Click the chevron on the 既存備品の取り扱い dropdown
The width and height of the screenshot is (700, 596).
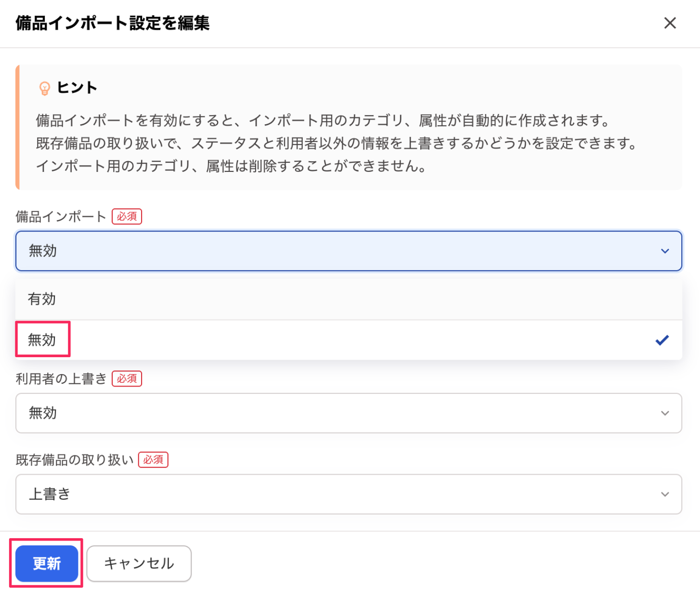[665, 494]
